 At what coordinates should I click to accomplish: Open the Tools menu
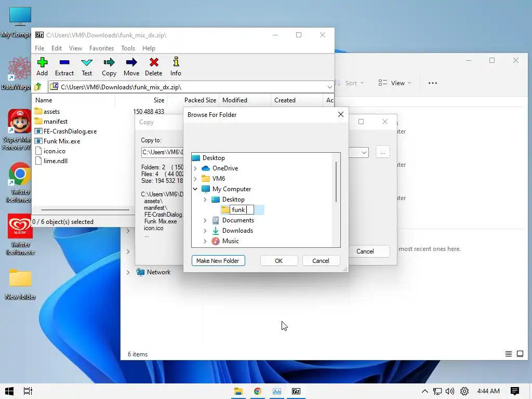[128, 48]
